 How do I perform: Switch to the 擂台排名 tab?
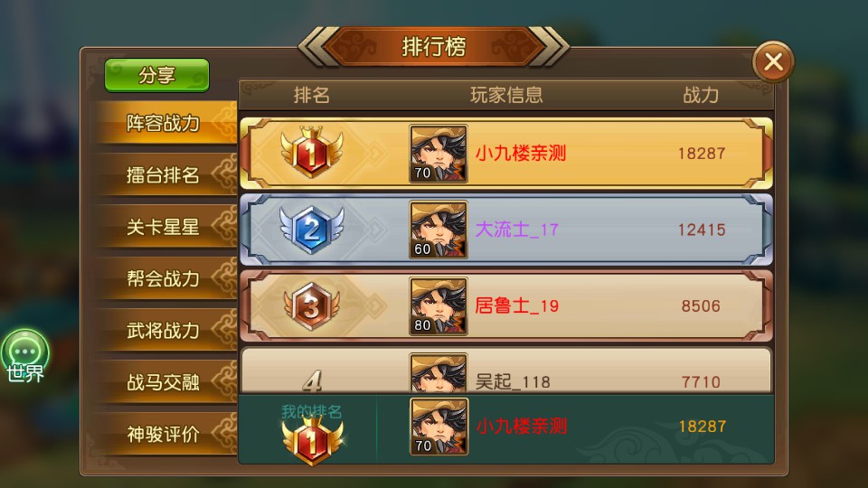[165, 174]
